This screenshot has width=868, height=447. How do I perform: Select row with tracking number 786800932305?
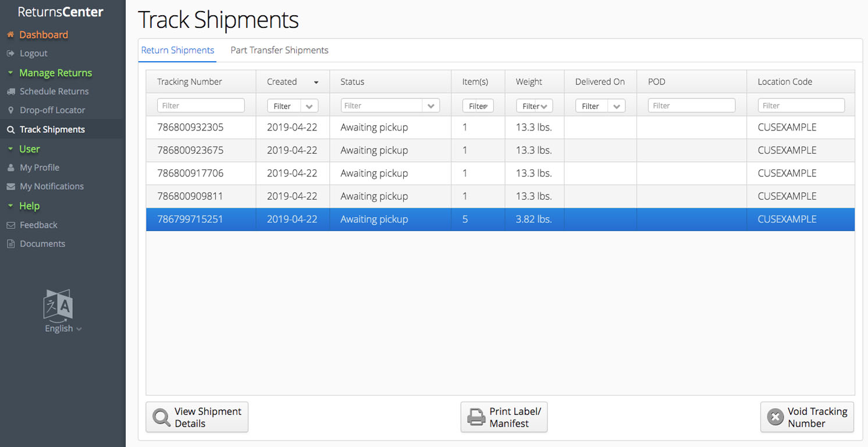[500, 127]
